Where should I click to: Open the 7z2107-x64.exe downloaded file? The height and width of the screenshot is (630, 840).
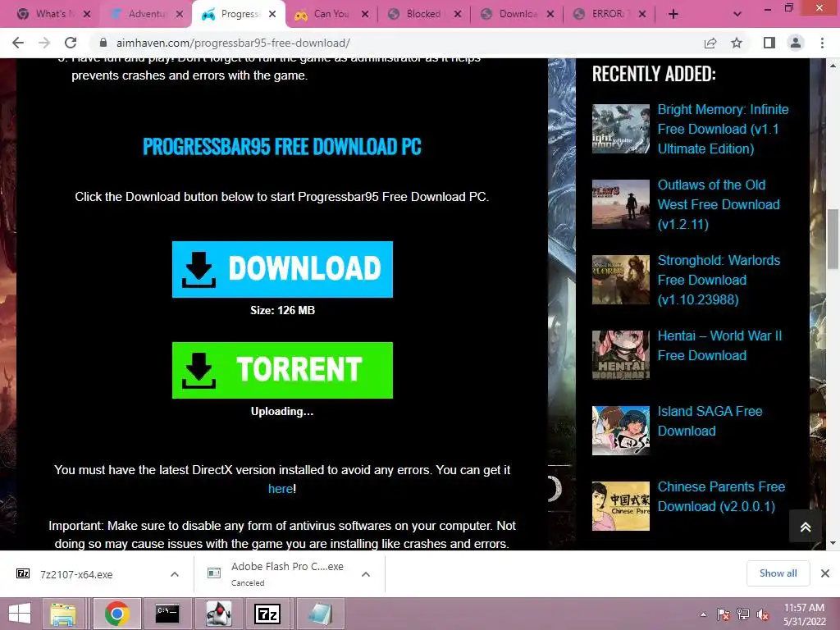(76, 574)
